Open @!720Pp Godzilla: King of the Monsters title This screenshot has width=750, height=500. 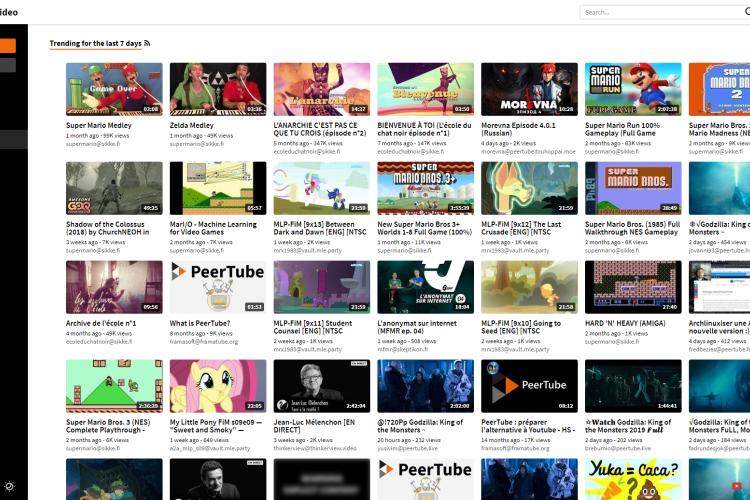point(420,426)
